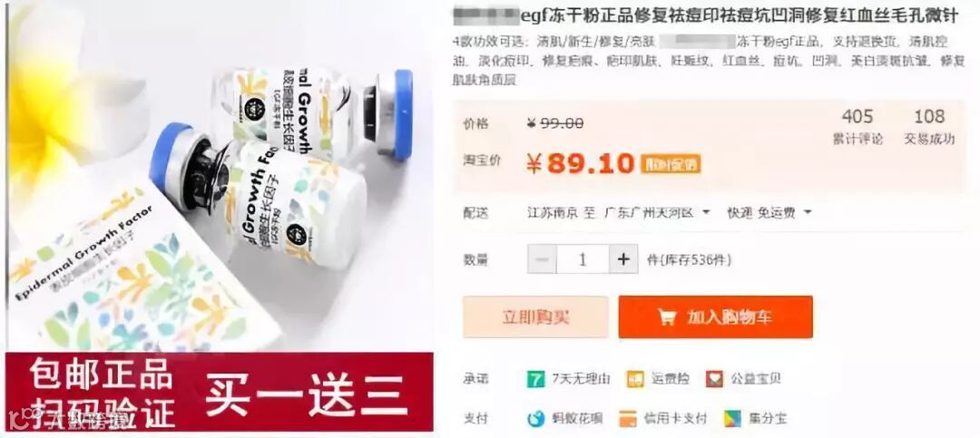This screenshot has height=438, width=980.
Task: Click the 集分宝 colorful icon
Action: click(x=732, y=419)
